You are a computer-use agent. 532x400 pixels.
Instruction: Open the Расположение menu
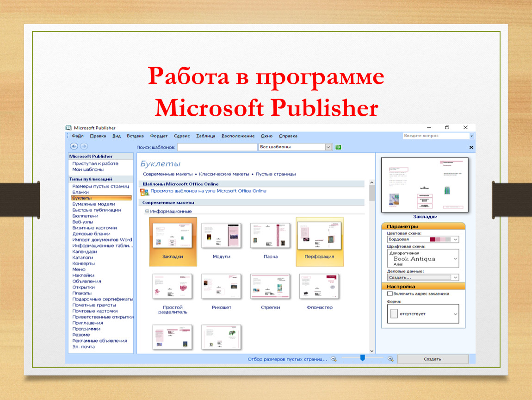click(x=238, y=136)
